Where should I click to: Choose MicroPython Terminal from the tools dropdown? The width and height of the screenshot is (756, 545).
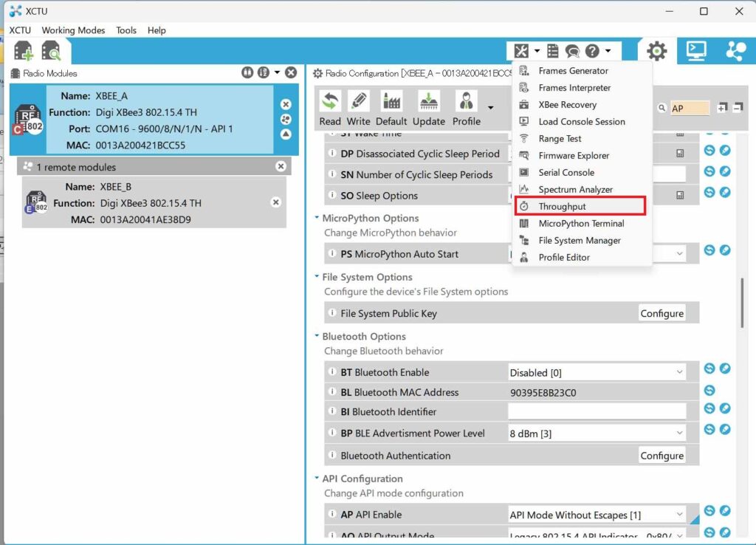580,223
